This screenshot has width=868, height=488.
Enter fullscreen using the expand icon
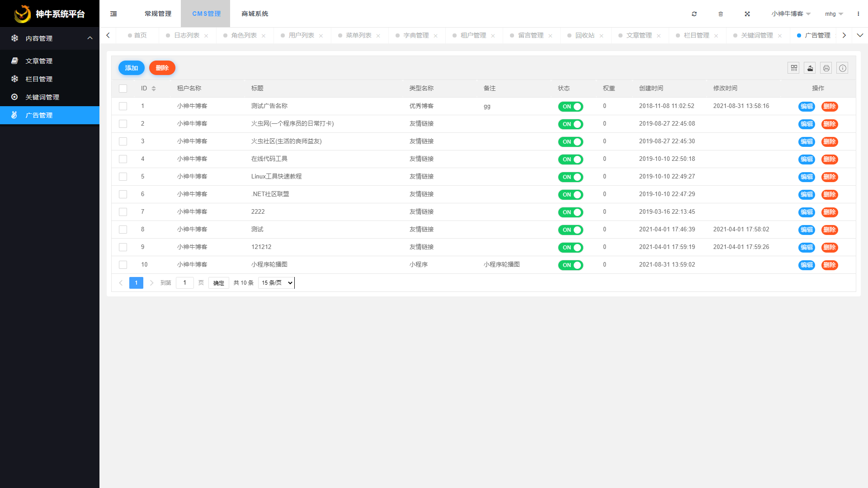(x=747, y=14)
